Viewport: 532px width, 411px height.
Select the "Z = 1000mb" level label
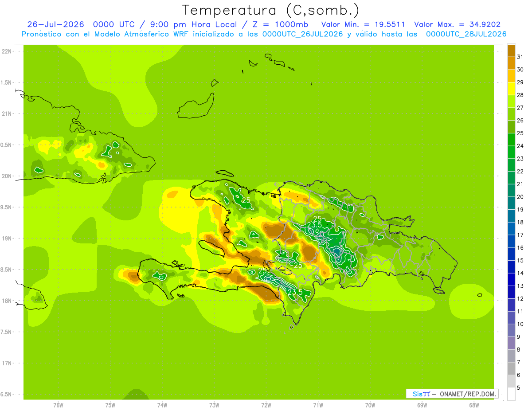[x=280, y=24]
